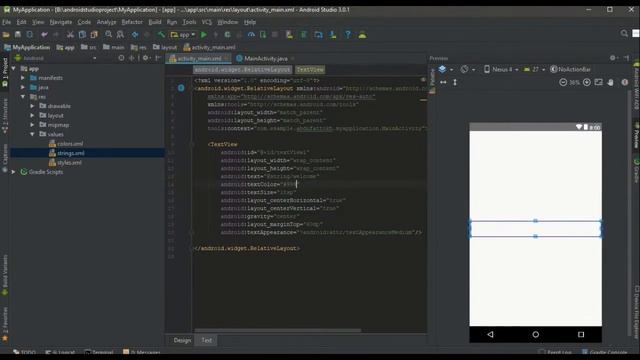Screen dimensions: 640x360
Task: Expand the manifests folder
Action: coord(23,78)
